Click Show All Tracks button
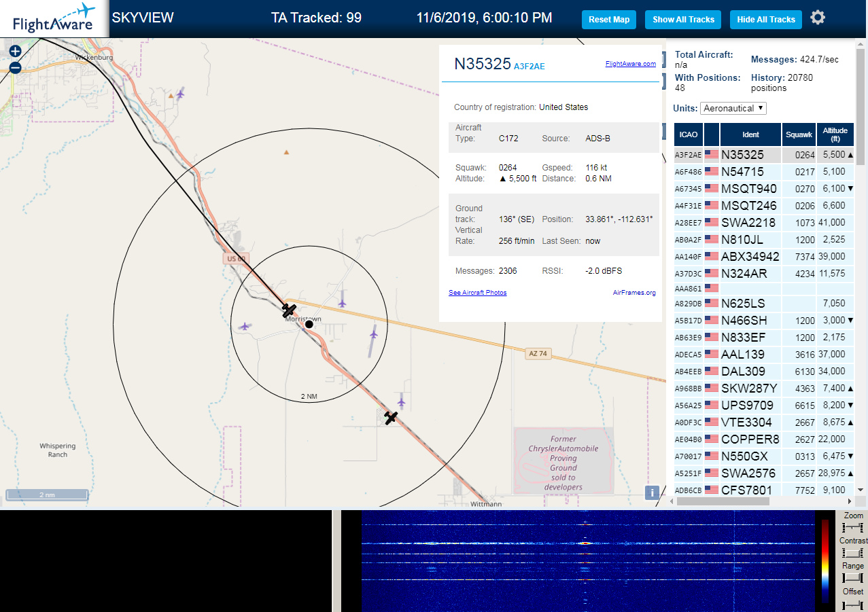Image resolution: width=868 pixels, height=612 pixels. click(683, 20)
